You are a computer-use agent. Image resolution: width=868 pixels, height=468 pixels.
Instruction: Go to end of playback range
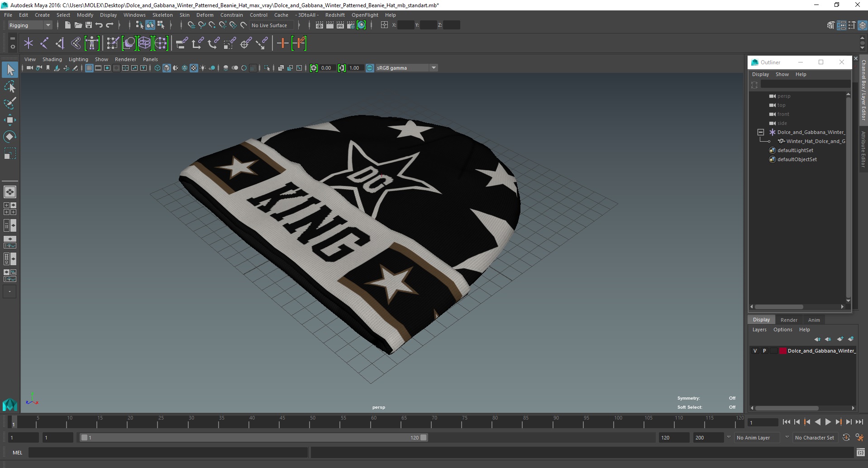[x=859, y=422]
